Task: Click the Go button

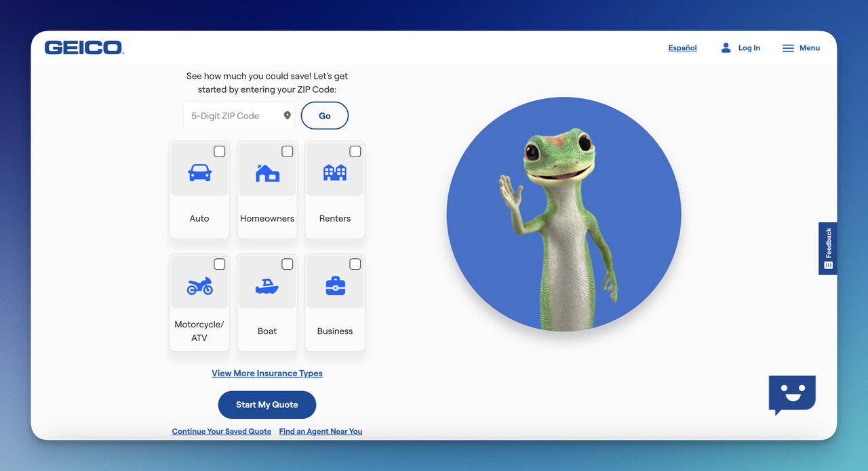Action: click(x=325, y=116)
